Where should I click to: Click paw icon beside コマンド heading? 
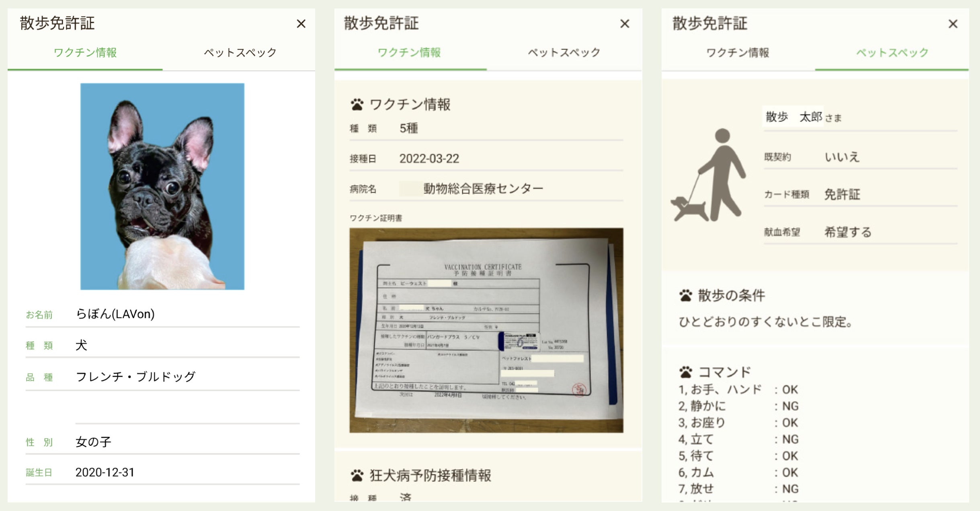click(x=685, y=372)
